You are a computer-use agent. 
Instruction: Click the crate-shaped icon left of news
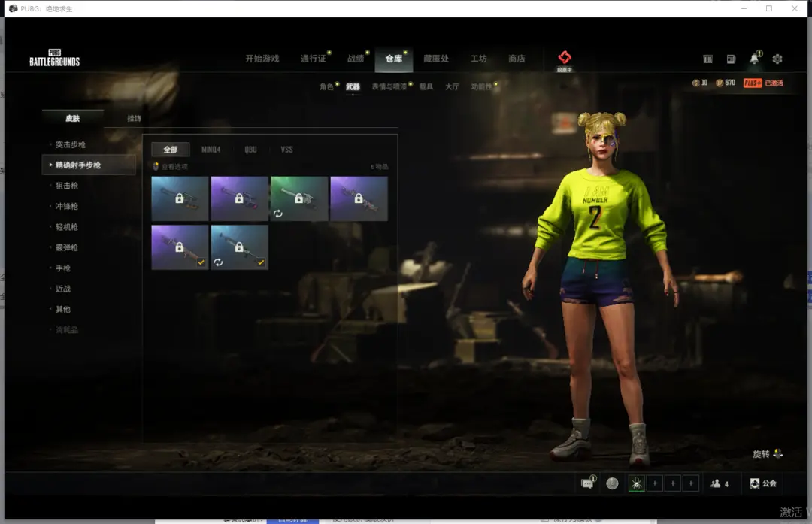tap(707, 59)
